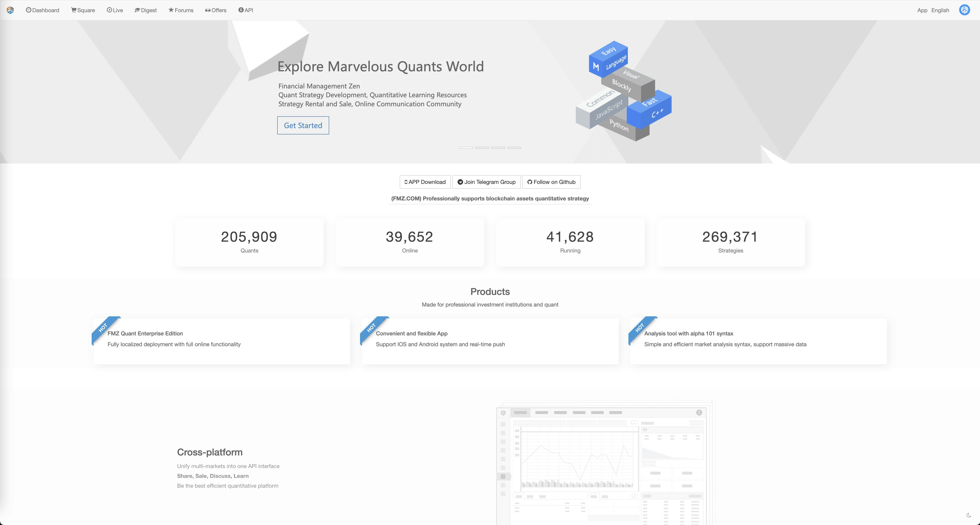
Task: Click the Offers glasses icon
Action: pyautogui.click(x=208, y=10)
